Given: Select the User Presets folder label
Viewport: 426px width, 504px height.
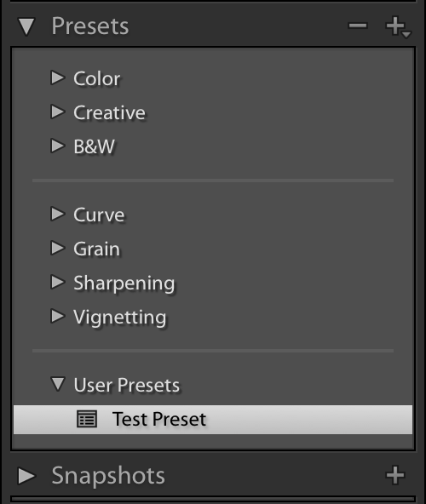Looking at the screenshot, I should coord(126,385).
